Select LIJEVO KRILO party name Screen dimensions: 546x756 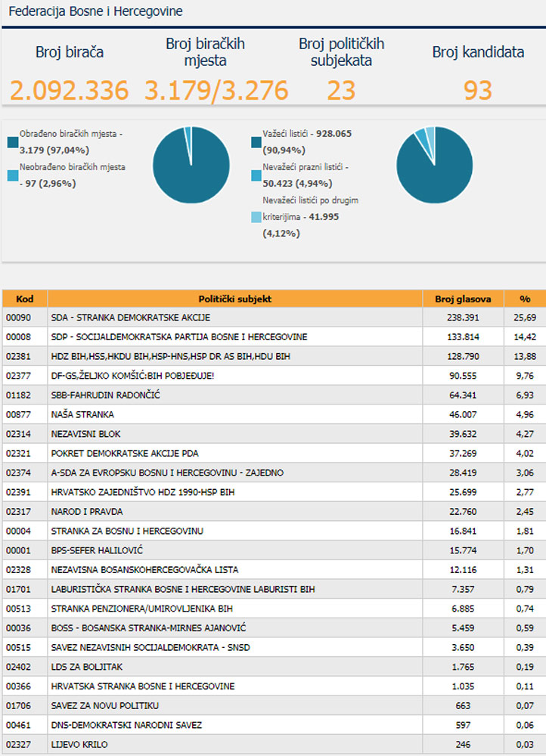click(79, 745)
